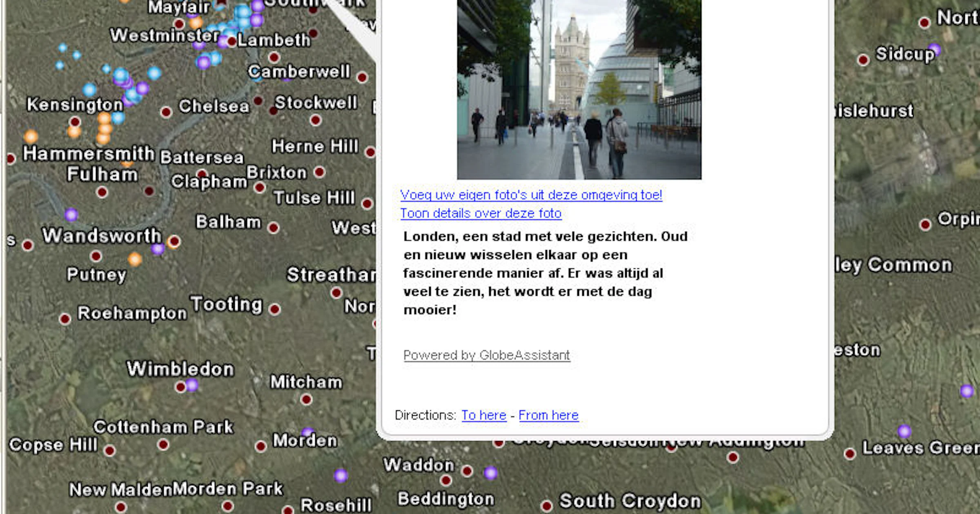Select the red dot below Stockwell
Image resolution: width=980 pixels, height=514 pixels.
coord(315,120)
